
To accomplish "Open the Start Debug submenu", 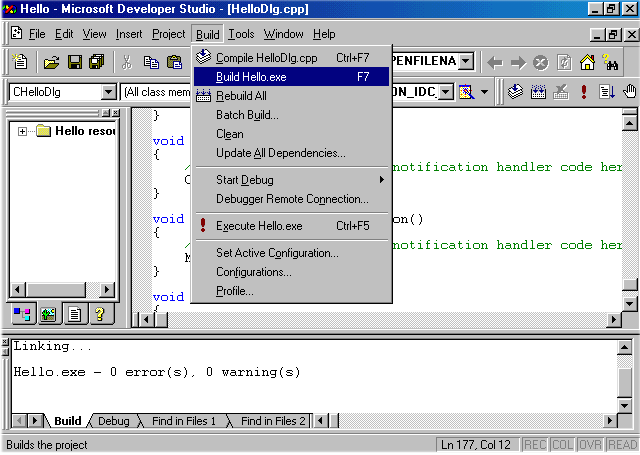I will click(291, 180).
